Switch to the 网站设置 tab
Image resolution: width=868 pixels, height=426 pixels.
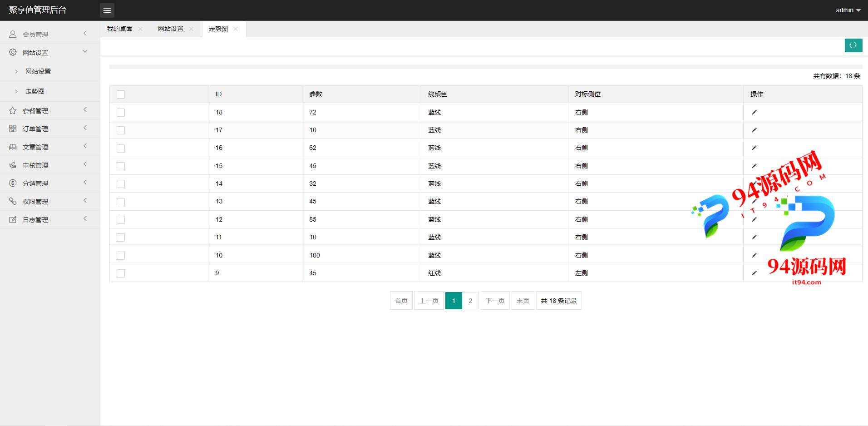click(x=171, y=29)
